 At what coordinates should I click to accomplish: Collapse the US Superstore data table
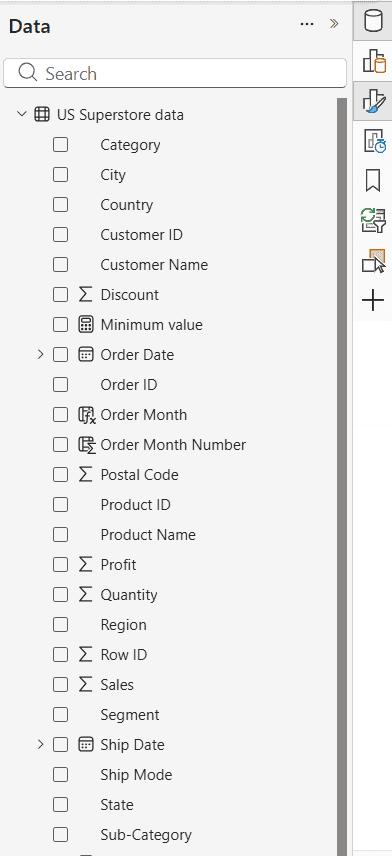(22, 115)
